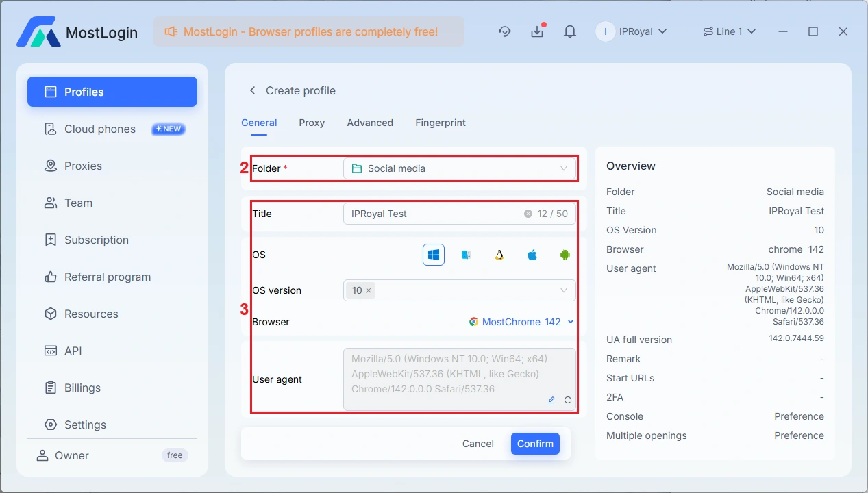Click the Subscription bookmark icon

(50, 240)
